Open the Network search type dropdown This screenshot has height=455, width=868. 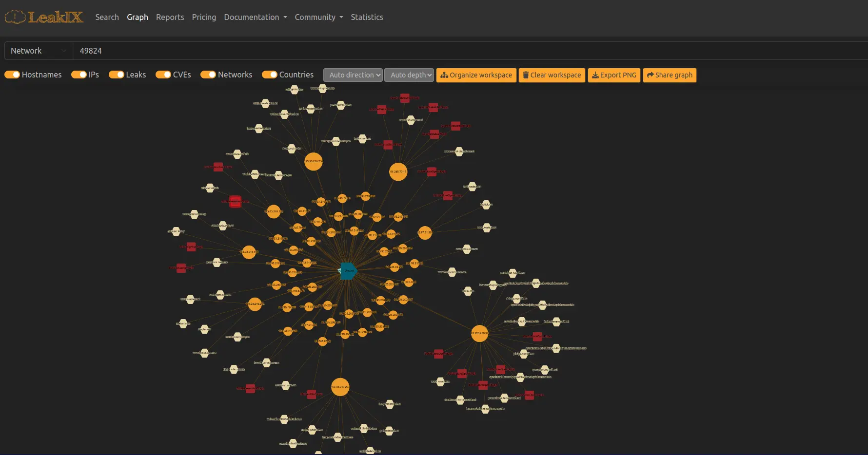click(x=39, y=50)
